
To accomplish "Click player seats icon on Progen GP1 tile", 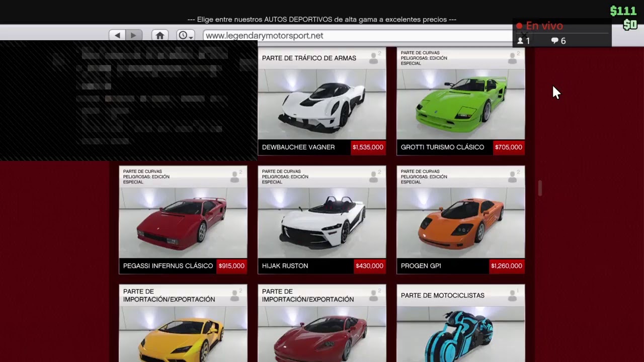I will (513, 176).
